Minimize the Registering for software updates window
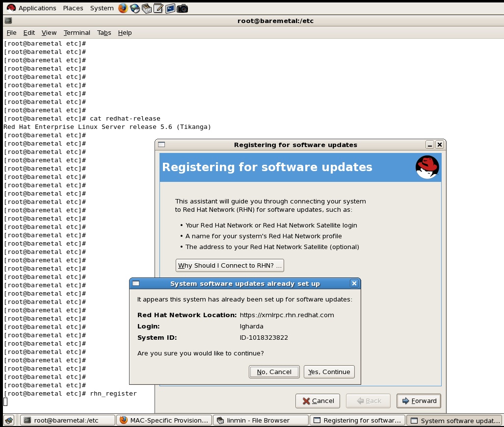This screenshot has height=427, width=504. tap(430, 145)
